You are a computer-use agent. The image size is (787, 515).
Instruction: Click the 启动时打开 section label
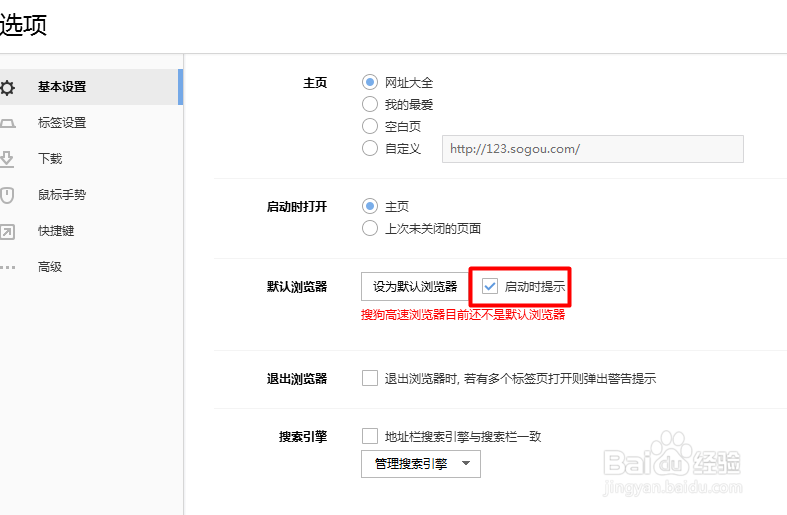pos(297,207)
